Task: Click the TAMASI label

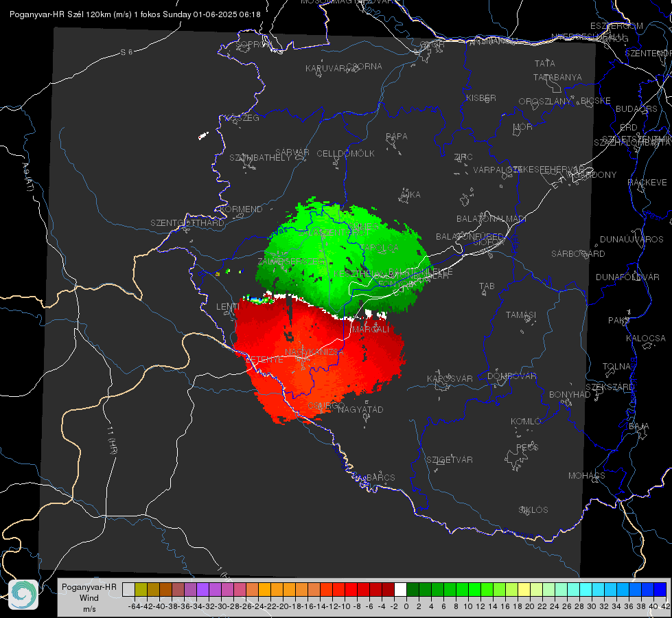Action: (521, 314)
